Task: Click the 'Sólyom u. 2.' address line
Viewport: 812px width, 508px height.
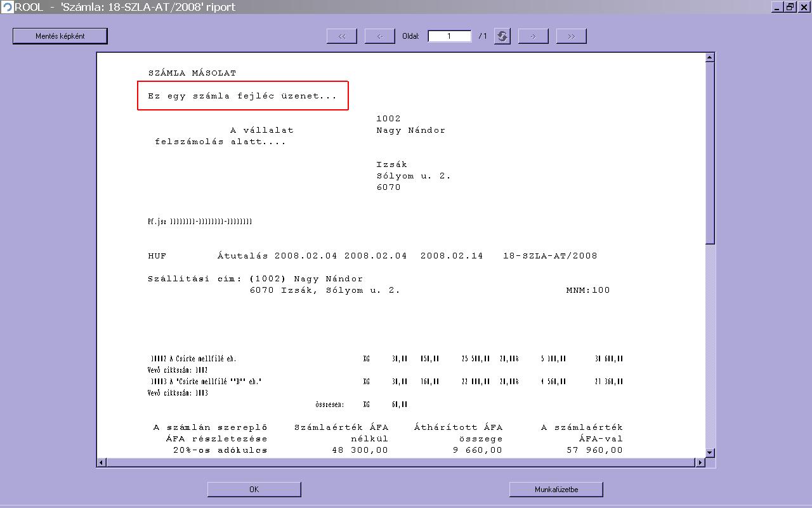Action: (x=414, y=176)
